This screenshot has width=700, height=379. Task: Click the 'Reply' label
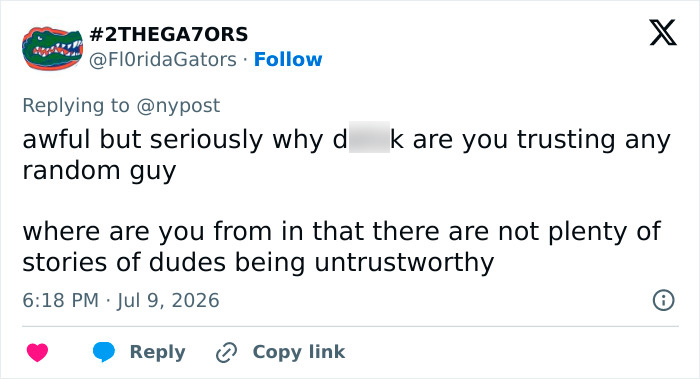point(158,352)
